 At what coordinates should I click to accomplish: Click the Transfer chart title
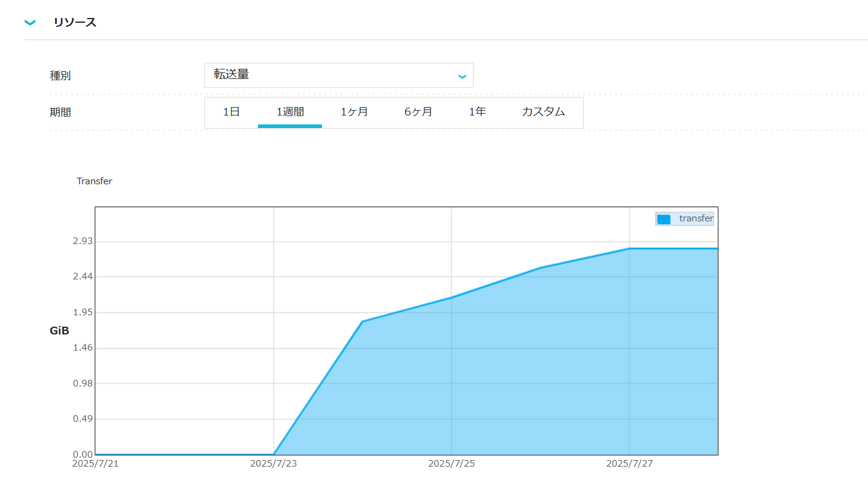point(94,181)
